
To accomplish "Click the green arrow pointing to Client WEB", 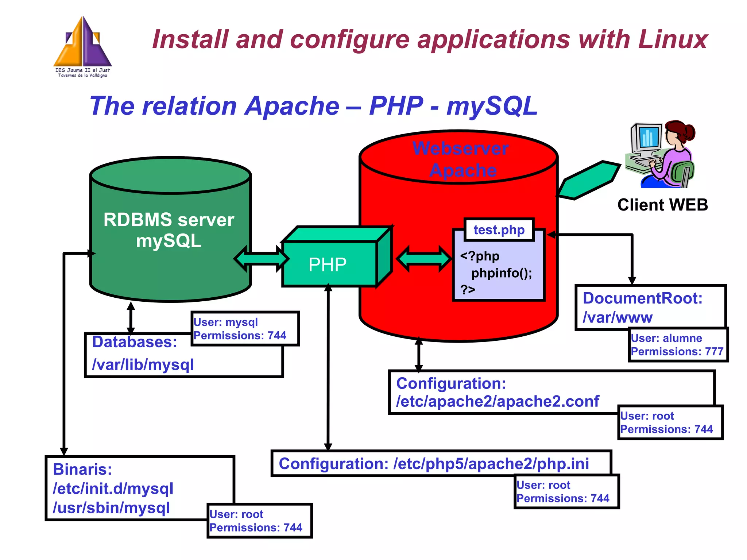I will point(588,181).
